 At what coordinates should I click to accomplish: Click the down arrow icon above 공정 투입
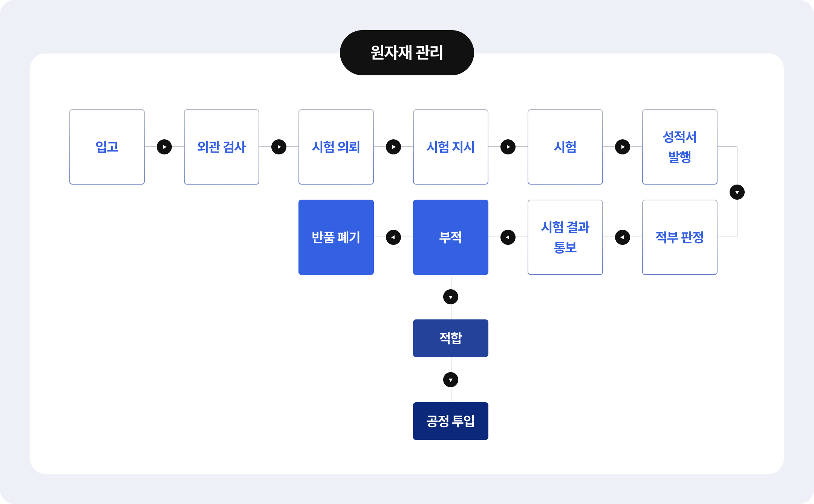point(451,380)
